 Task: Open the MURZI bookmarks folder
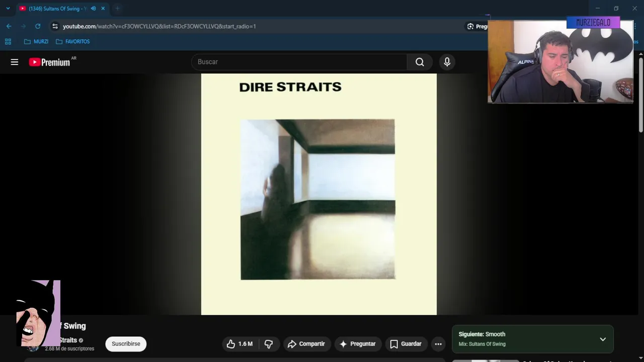tap(36, 42)
